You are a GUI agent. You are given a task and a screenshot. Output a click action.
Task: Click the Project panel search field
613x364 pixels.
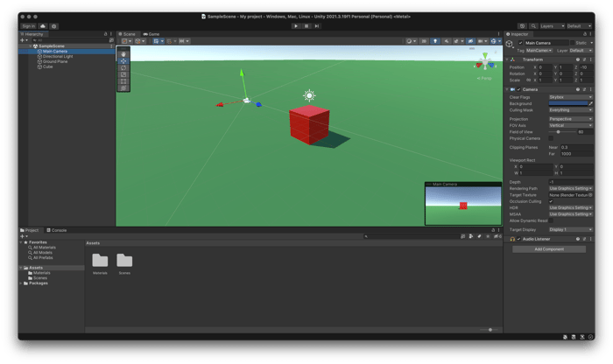click(412, 236)
